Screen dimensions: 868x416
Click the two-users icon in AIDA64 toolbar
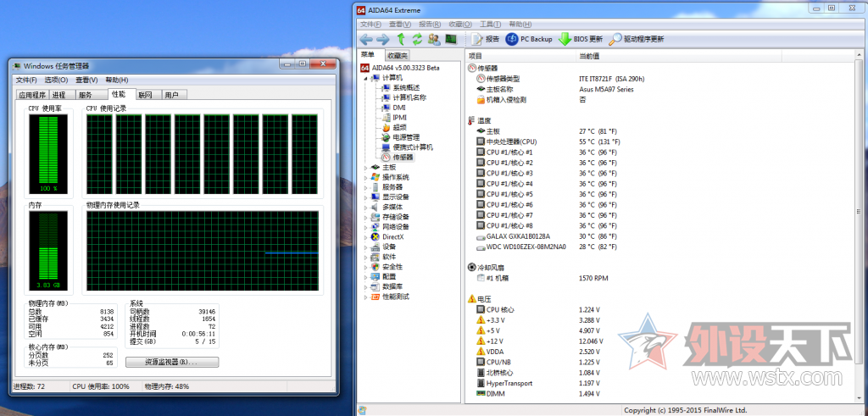coord(434,39)
